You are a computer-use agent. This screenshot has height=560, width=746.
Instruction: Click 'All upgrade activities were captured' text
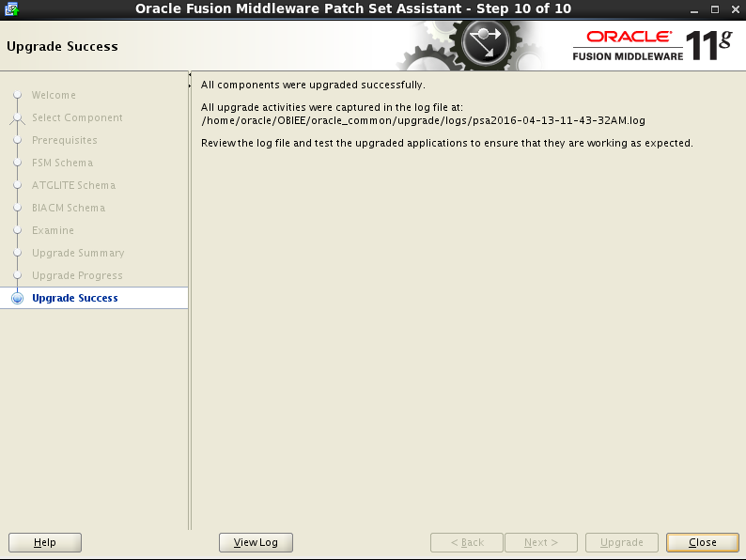(332, 107)
